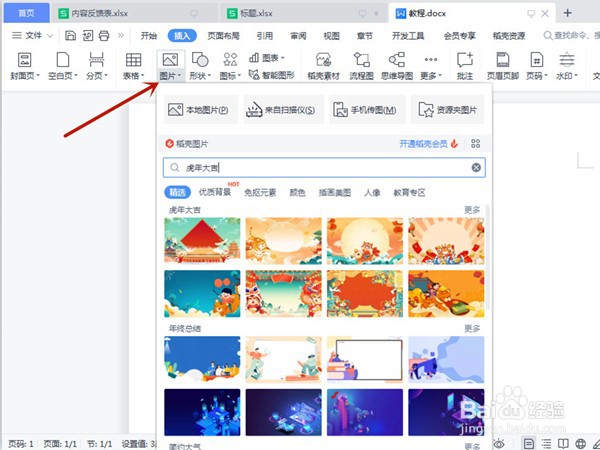Choose 资源夹图片 resource folder

pos(448,110)
